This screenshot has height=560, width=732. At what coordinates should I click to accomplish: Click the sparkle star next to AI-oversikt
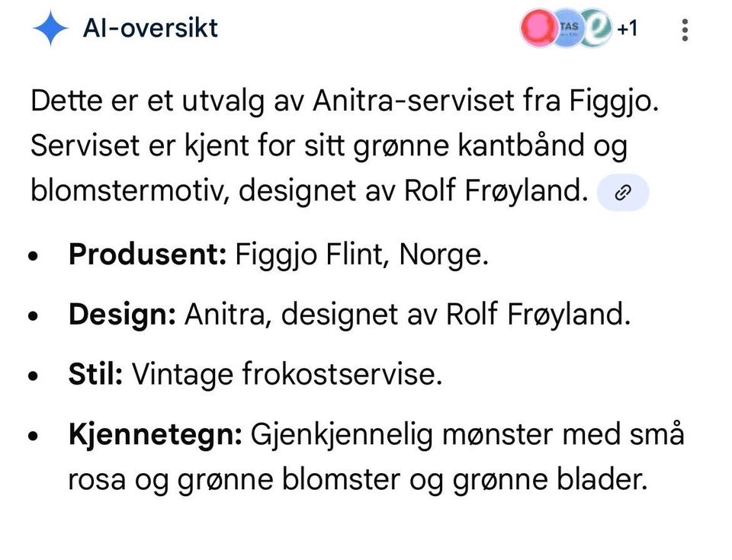point(50,28)
